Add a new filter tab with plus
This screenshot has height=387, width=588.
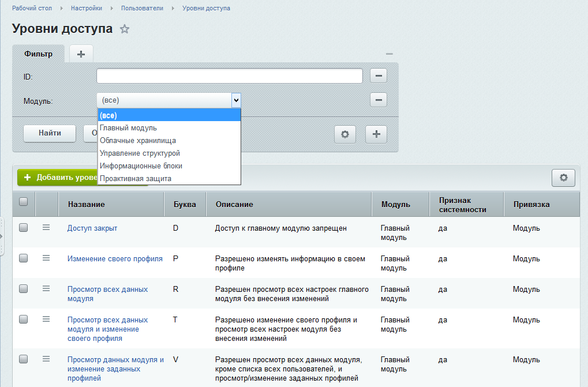(81, 54)
